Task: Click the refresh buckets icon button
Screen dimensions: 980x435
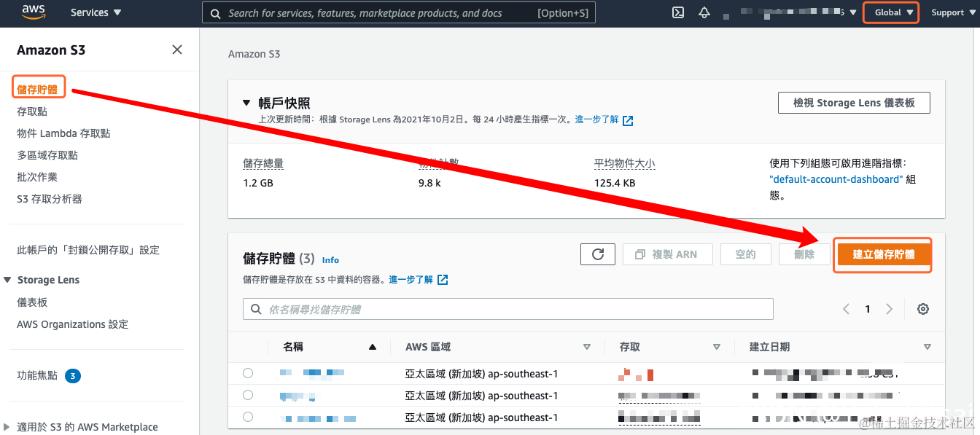Action: click(598, 254)
